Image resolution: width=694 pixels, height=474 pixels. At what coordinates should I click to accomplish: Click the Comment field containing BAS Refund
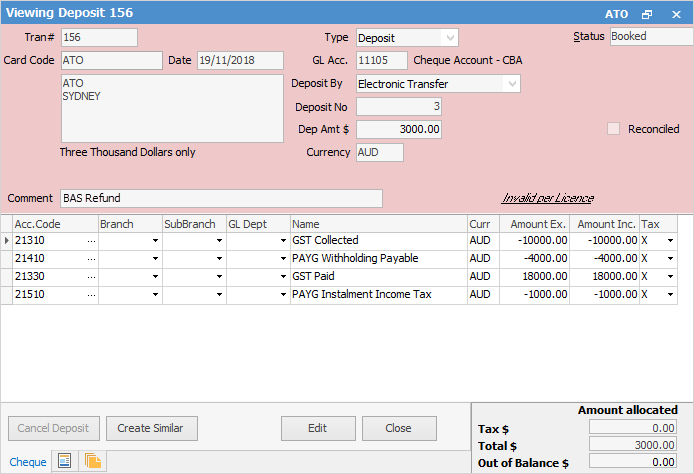pos(221,198)
